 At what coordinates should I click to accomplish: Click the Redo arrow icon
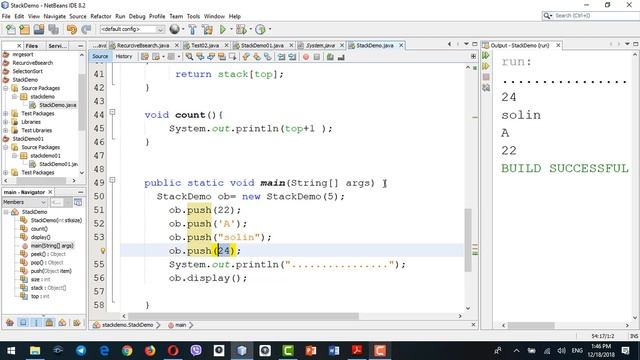pyautogui.click(x=86, y=29)
